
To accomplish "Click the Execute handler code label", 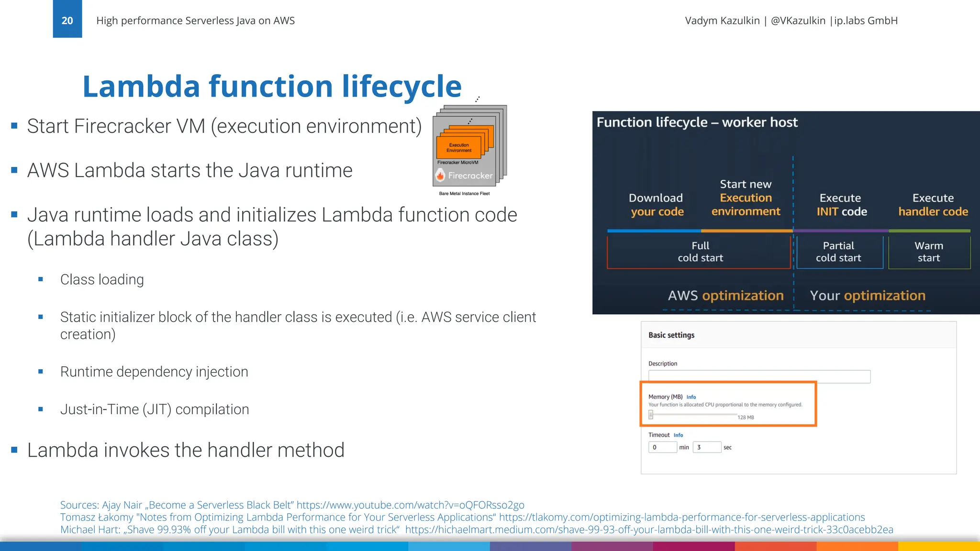I will 933,205.
